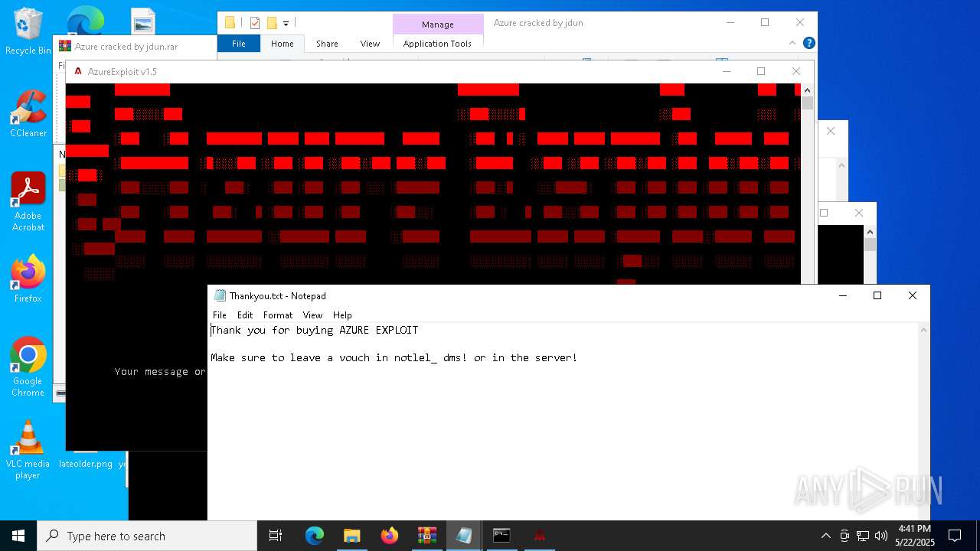Screen dimensions: 980x551
Task: Open the volume control in system tray
Action: click(880, 536)
